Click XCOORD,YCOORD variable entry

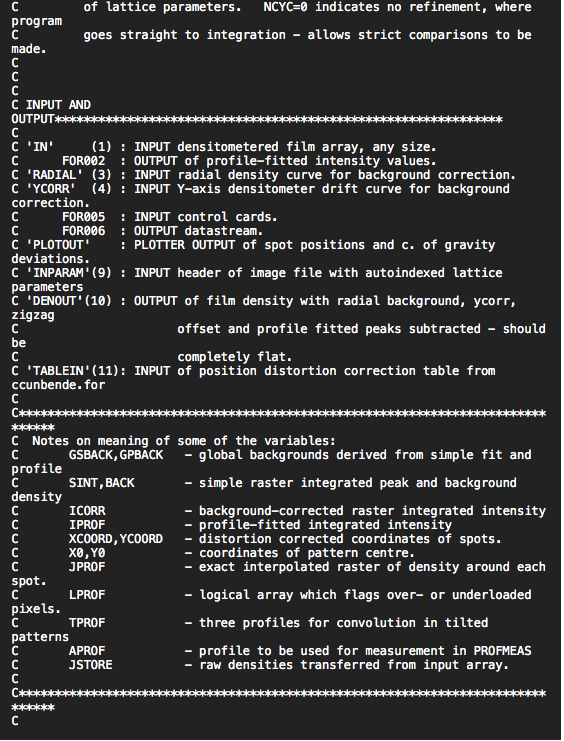[x=116, y=539]
